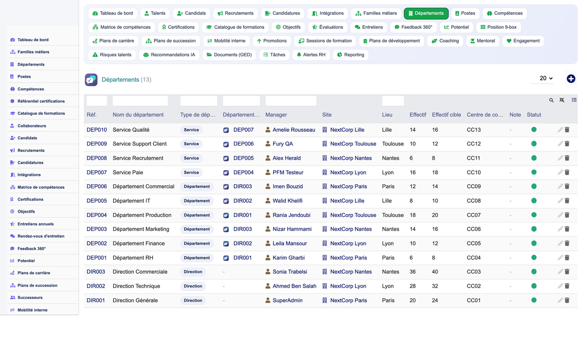Viewport: 588px width, 364px height.
Task: Edit the Département Finance row
Action: (x=560, y=243)
